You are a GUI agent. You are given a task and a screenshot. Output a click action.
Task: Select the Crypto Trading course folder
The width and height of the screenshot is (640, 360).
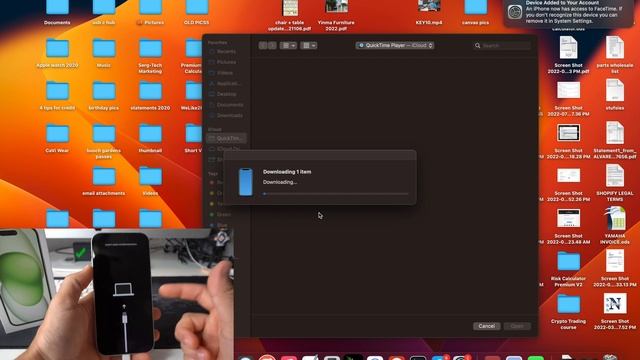568,312
